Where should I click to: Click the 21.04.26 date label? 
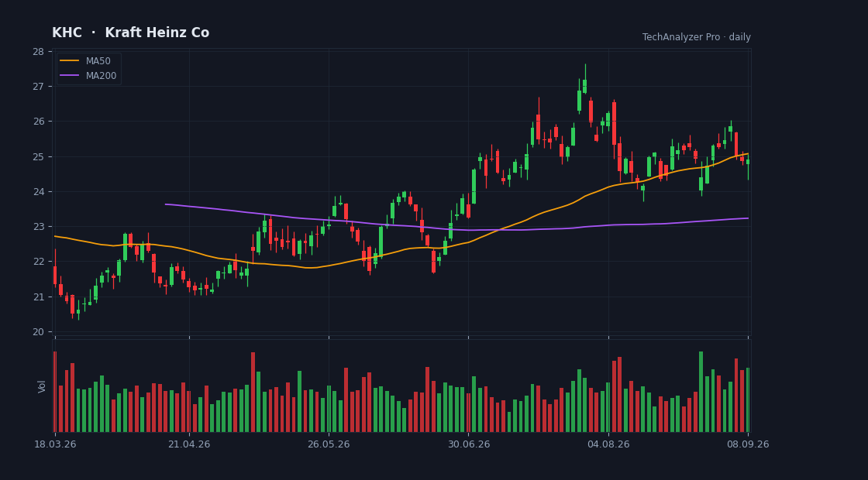(189, 444)
